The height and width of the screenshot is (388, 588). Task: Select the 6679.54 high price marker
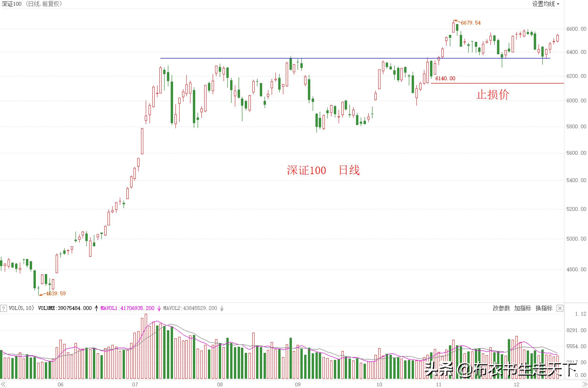pos(471,23)
